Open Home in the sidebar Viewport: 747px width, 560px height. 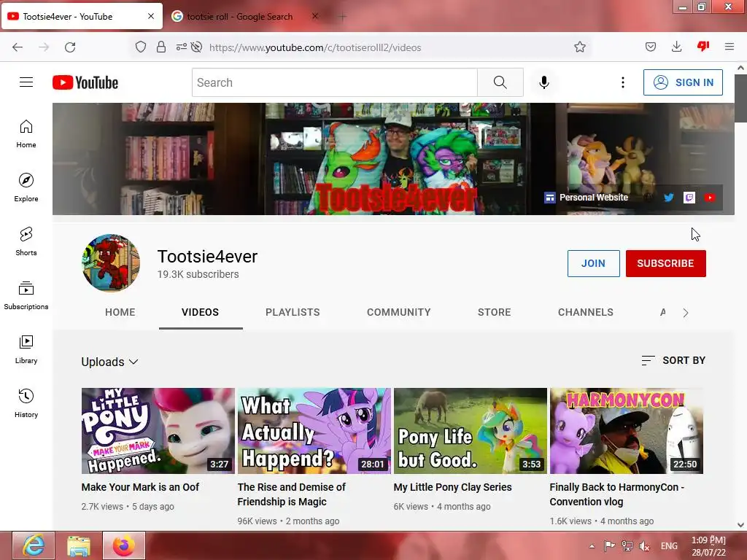tap(26, 134)
